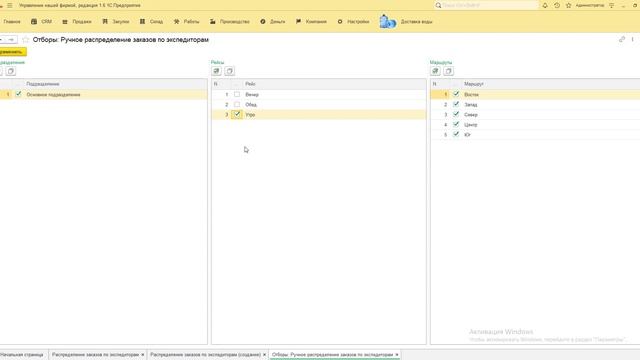640x360 pixels.
Task: Open the form's more actions menu
Action: pyautogui.click(x=632, y=39)
